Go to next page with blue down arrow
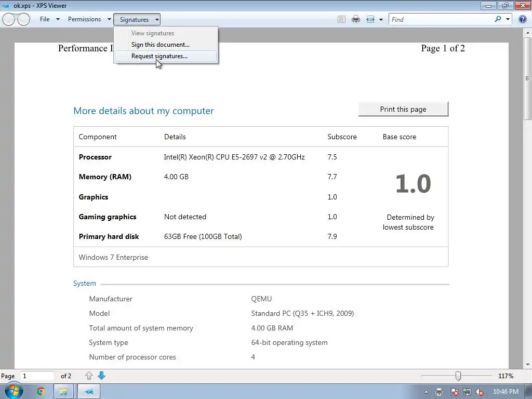This screenshot has height=399, width=532. pos(101,376)
